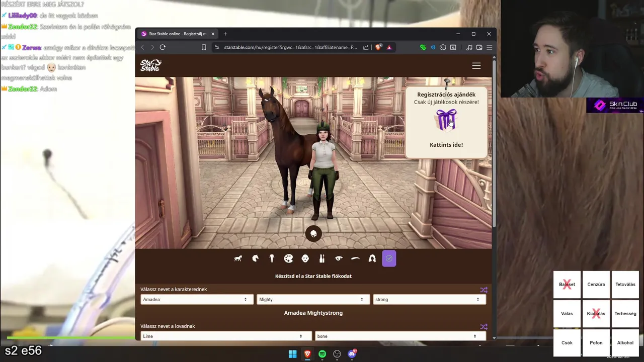Open Brave Shields lion icon
Viewport: 644px width, 362px height.
pos(379,47)
